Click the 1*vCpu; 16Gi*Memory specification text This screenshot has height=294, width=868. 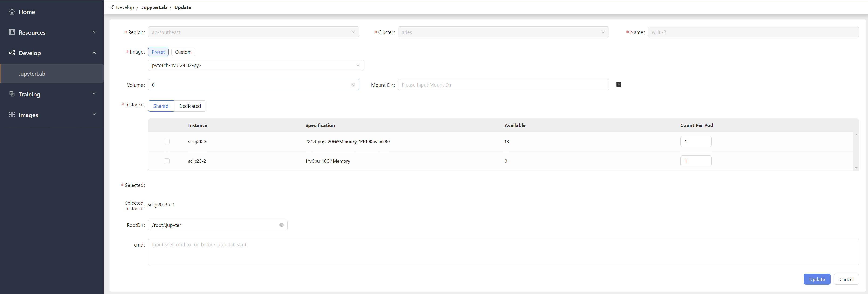click(327, 161)
